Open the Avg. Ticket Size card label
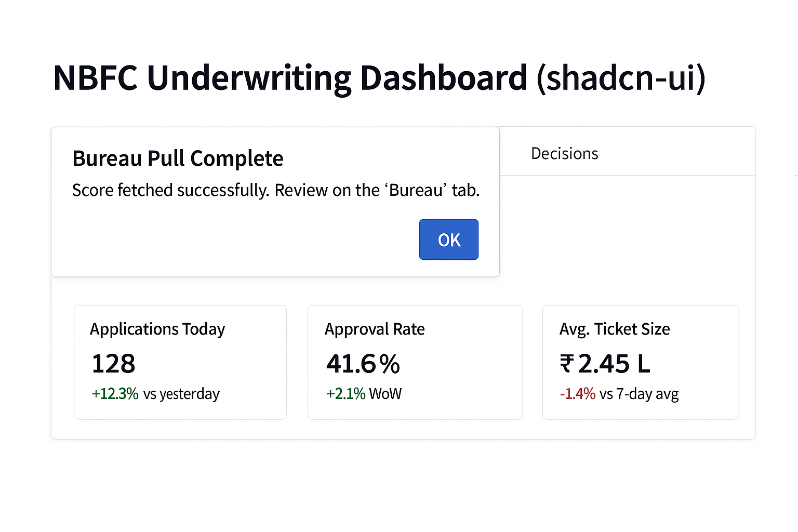798x532 pixels. click(x=615, y=329)
